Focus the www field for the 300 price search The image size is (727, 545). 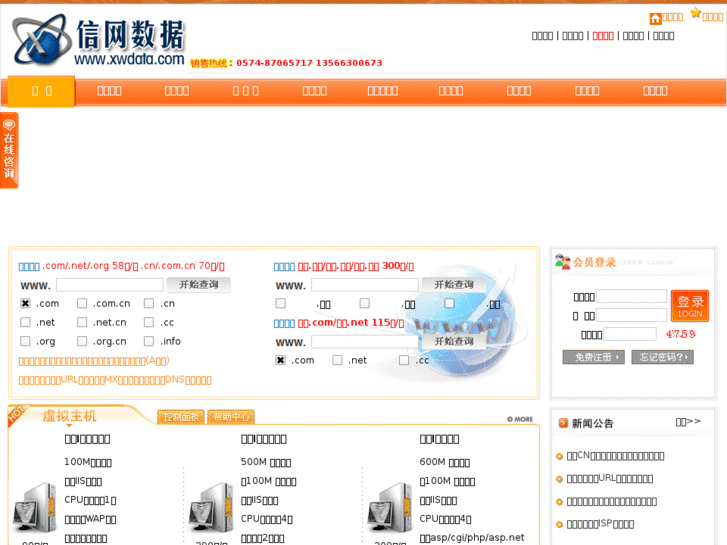click(365, 285)
